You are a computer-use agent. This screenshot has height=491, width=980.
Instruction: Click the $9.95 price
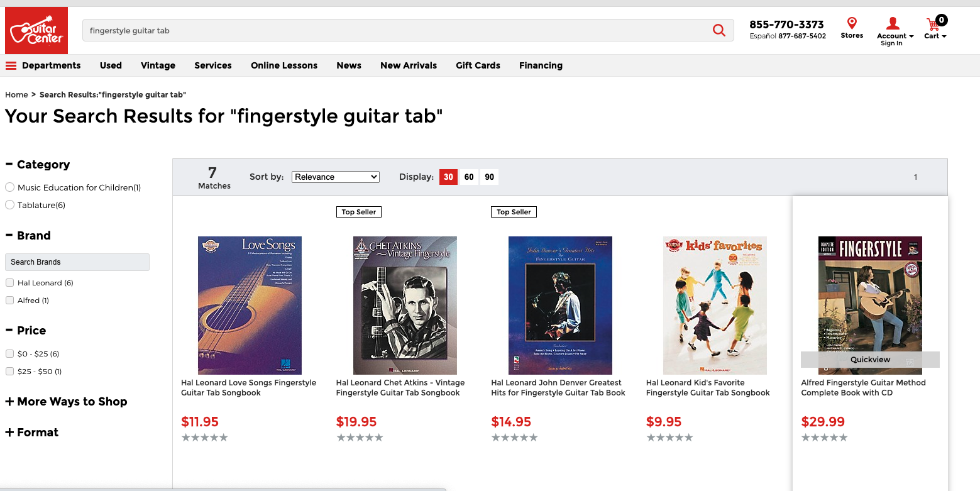[664, 422]
